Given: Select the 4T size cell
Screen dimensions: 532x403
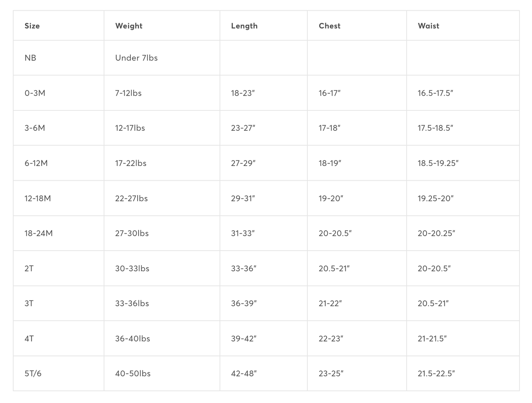Looking at the screenshot, I should pyautogui.click(x=29, y=339).
